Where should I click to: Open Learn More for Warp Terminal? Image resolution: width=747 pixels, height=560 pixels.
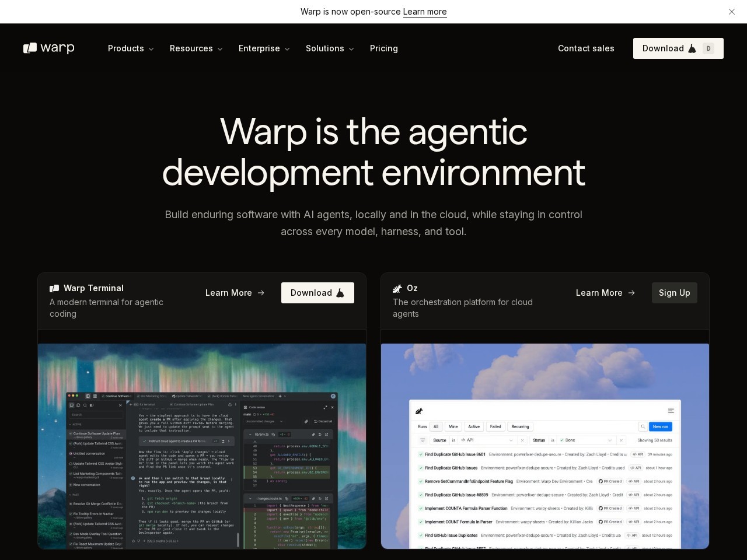coord(235,293)
